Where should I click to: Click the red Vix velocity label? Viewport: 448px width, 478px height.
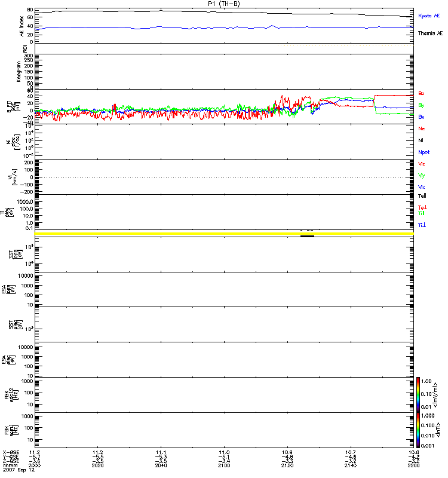422,164
